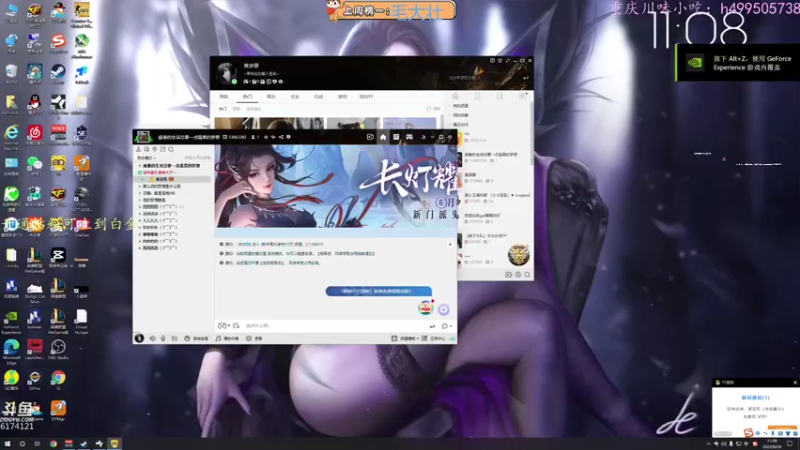Favorite the channel with the star icon
The height and width of the screenshot is (450, 800).
click(266, 137)
